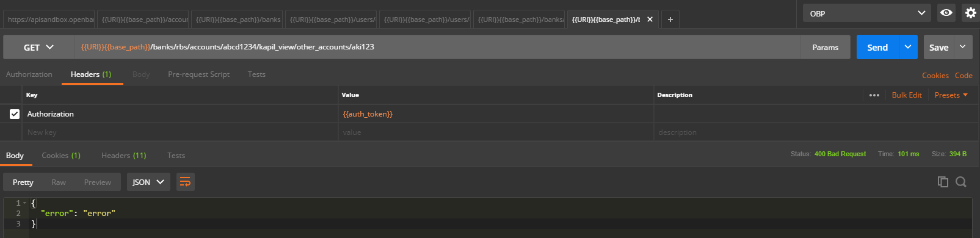Screen dimensions: 980x238
Task: Switch to the apisandbox.openbank request tab
Action: (x=49, y=20)
